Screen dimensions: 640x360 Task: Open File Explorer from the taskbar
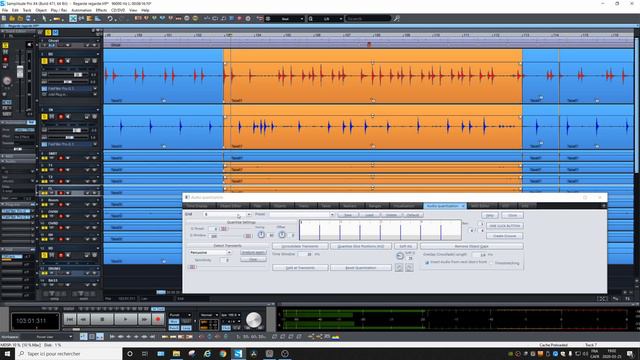176,353
